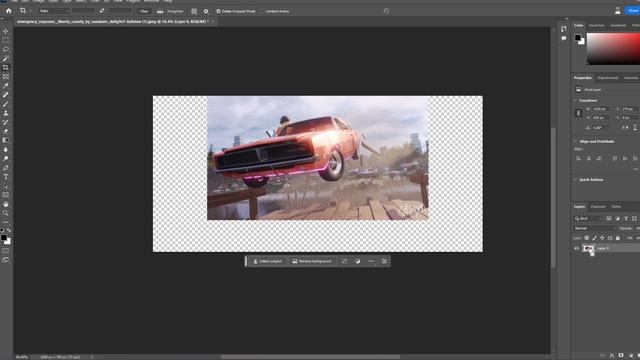Click the Clear button in options bar
The image size is (640, 360).
tap(144, 11)
